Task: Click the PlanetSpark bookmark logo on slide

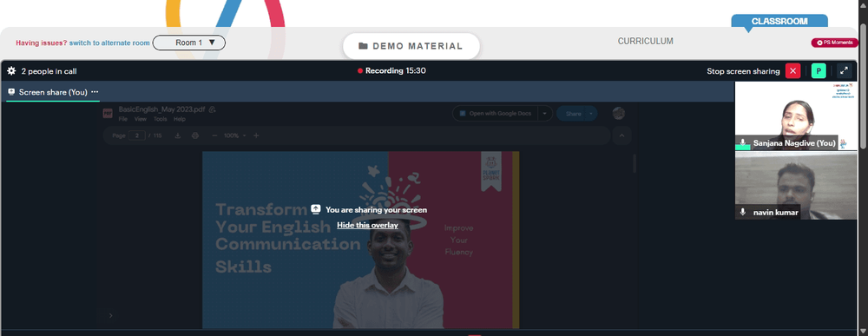Action: [x=491, y=171]
